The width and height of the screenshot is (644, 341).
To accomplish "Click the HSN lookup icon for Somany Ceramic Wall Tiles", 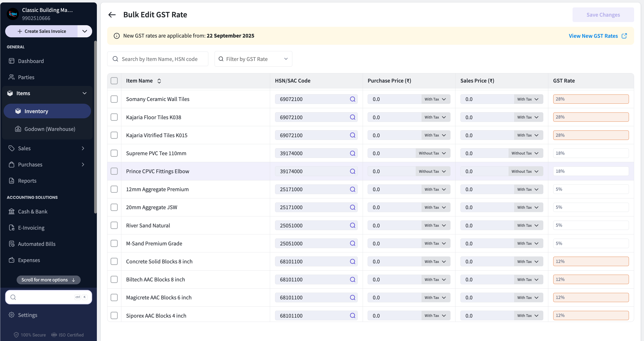I will (353, 99).
